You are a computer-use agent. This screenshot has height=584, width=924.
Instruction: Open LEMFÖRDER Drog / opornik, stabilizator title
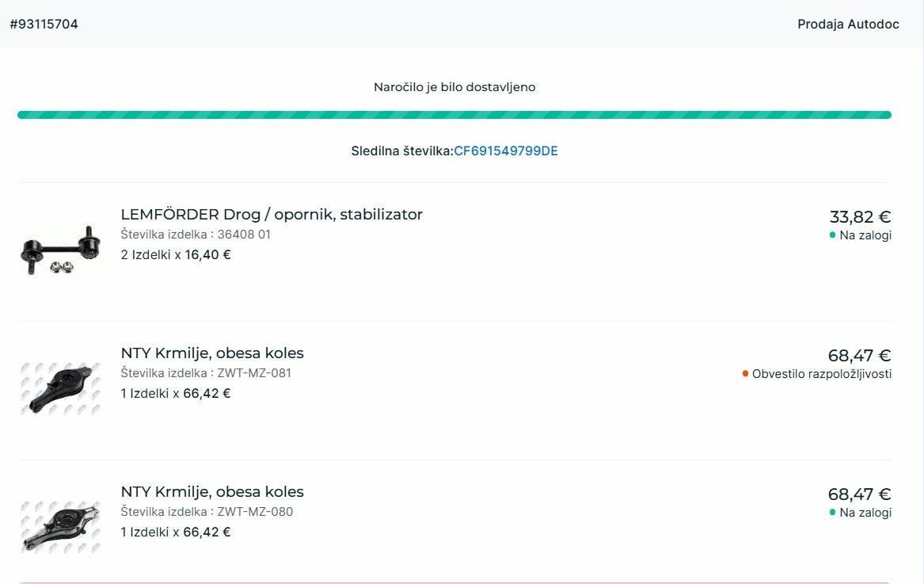[x=272, y=214]
